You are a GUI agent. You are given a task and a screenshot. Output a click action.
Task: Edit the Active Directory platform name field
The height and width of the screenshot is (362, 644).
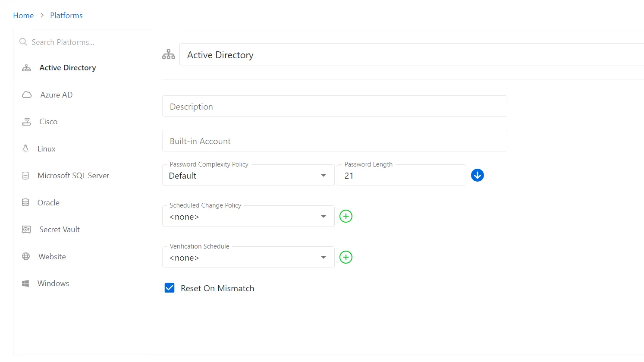point(412,55)
